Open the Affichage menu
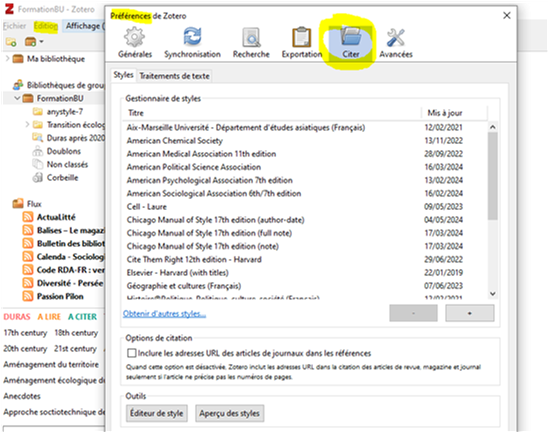 coord(84,26)
